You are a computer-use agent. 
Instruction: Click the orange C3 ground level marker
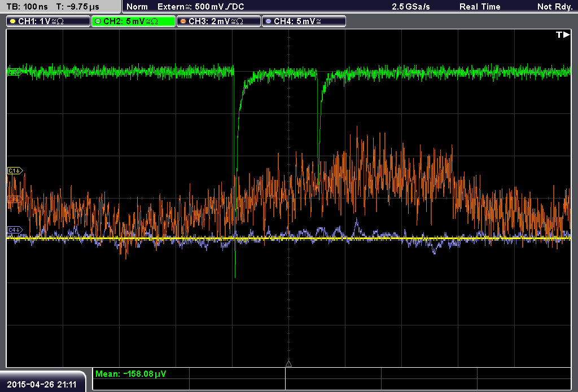point(15,199)
